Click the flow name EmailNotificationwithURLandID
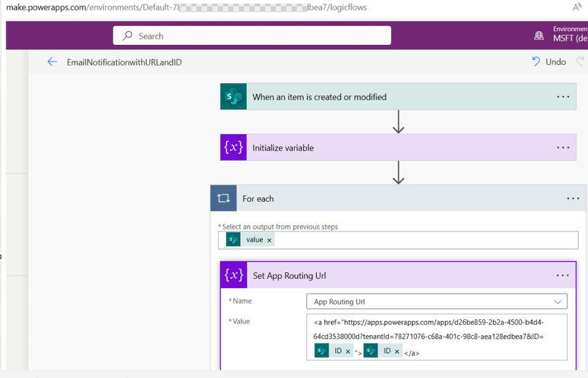 [x=124, y=62]
